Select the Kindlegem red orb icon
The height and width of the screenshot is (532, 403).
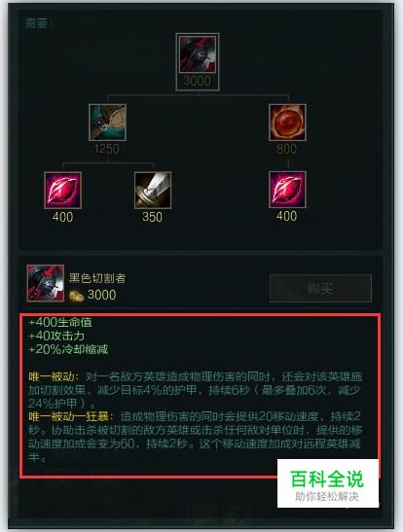pos(287,123)
